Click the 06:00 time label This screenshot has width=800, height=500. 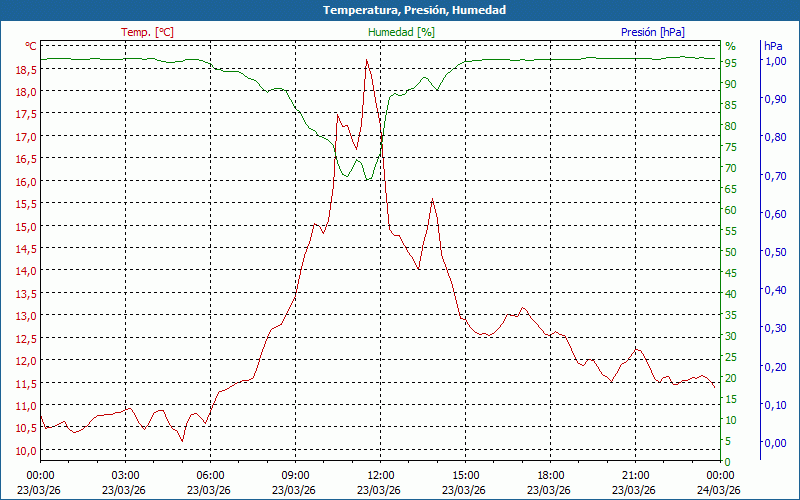[x=210, y=475]
